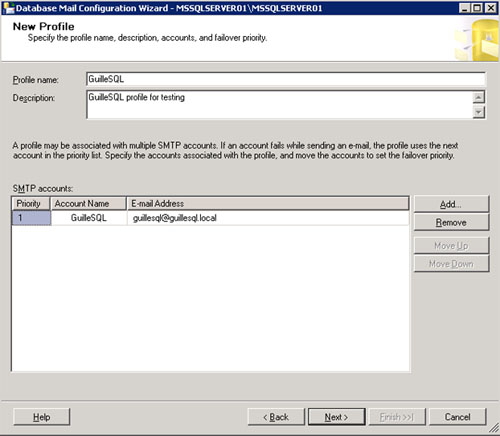Select the priority 1 row cell

31,218
